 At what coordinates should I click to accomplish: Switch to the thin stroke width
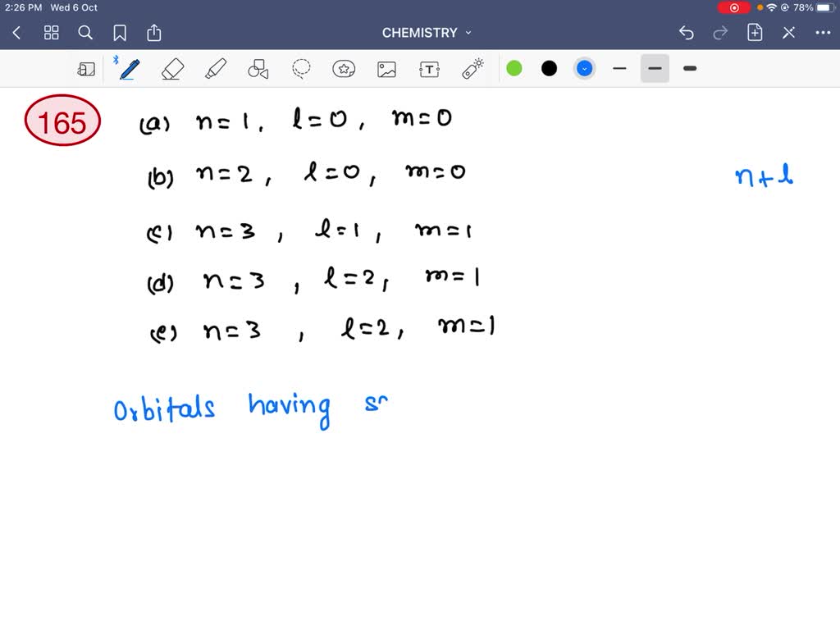coord(619,68)
